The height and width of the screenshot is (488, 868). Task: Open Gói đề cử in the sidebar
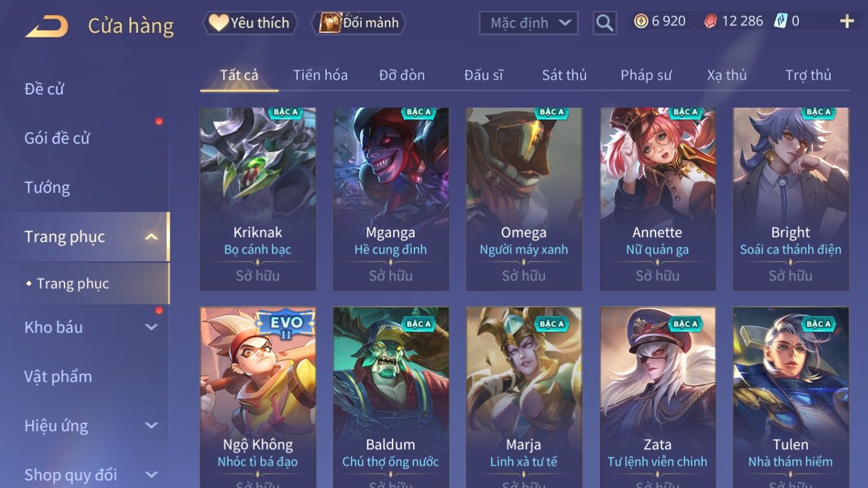tap(57, 138)
